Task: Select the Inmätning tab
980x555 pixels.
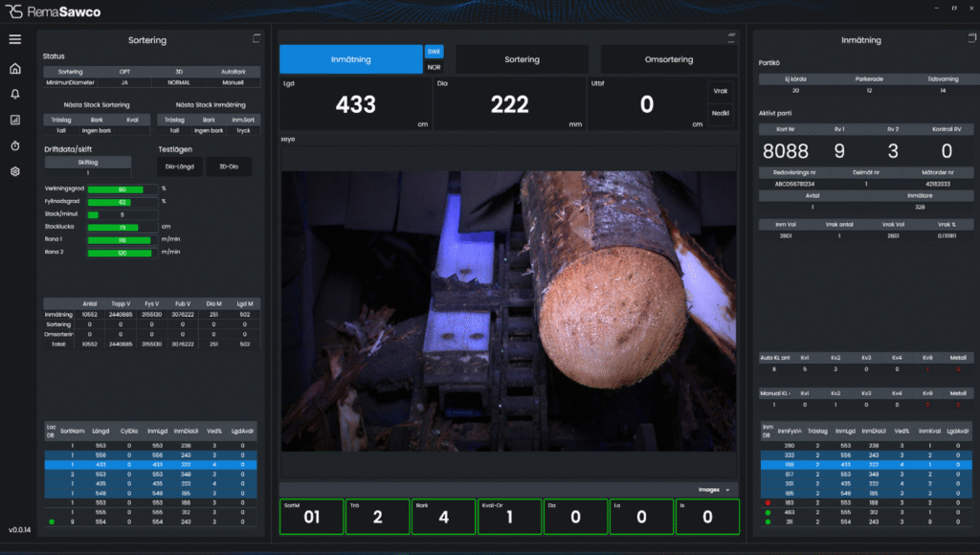Action: coord(350,59)
